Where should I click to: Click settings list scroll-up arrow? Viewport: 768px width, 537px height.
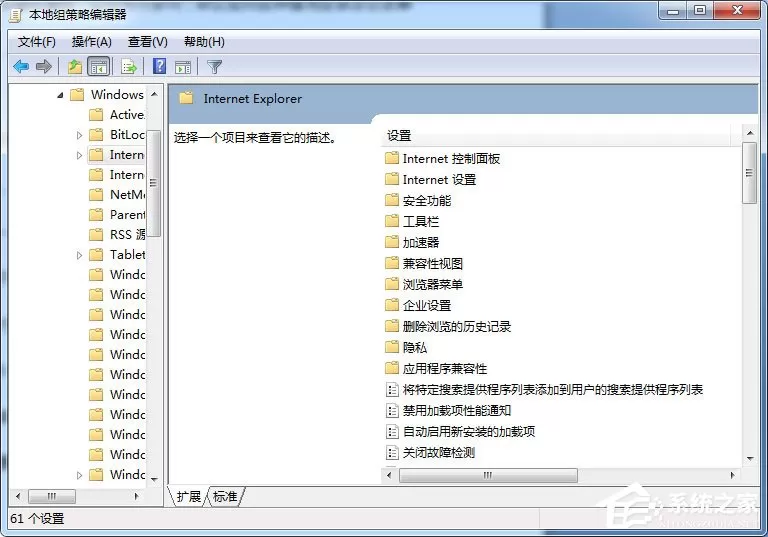pos(750,133)
